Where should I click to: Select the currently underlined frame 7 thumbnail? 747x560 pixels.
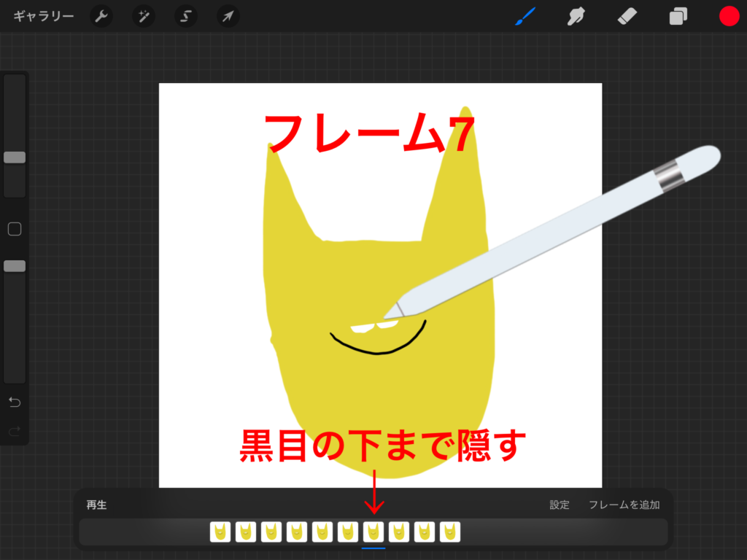point(373,532)
